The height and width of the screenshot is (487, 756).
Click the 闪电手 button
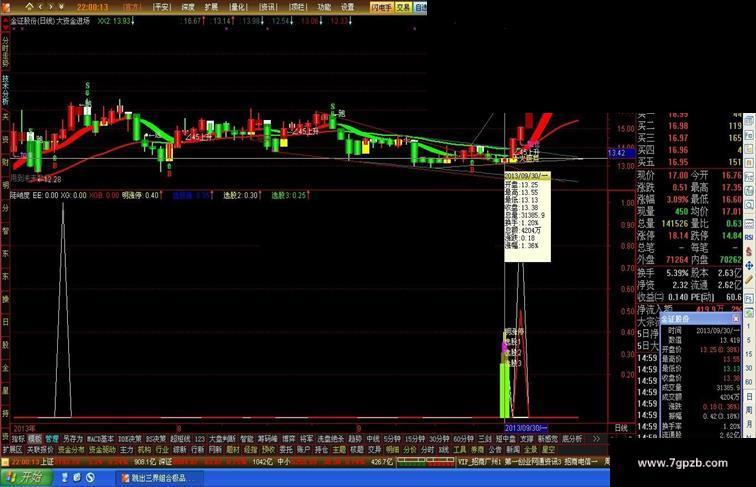pyautogui.click(x=382, y=7)
